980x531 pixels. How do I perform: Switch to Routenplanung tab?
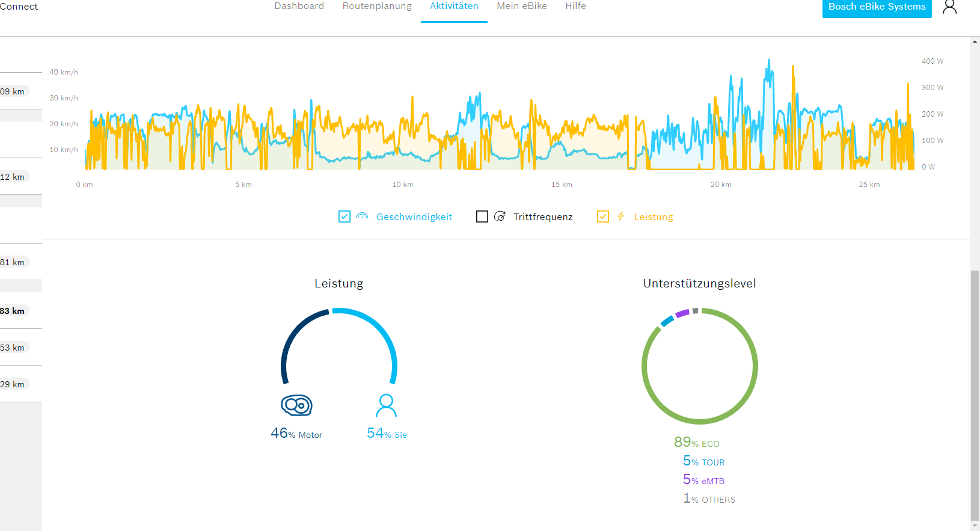tap(377, 6)
